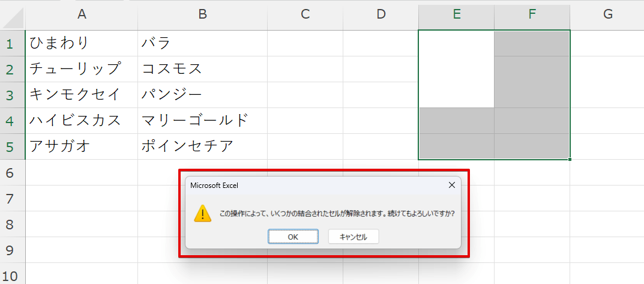Select column B header
Image resolution: width=644 pixels, height=284 pixels.
coord(202,14)
